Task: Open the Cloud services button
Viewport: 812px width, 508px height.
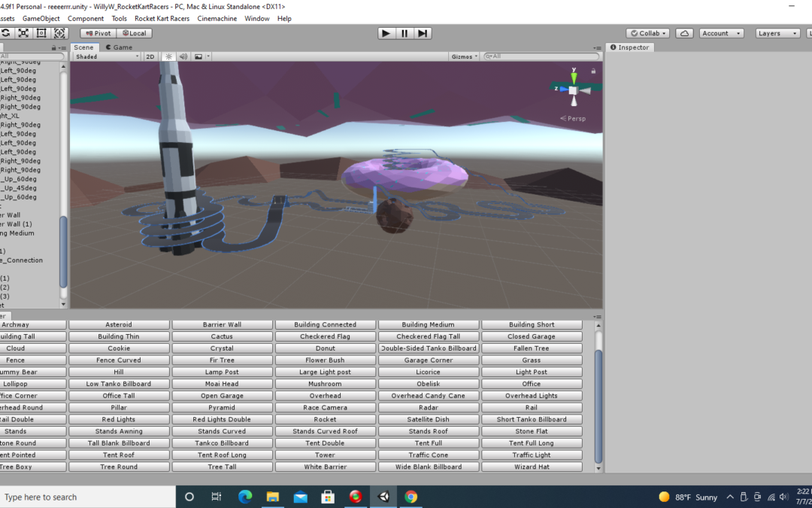Action: (684, 33)
